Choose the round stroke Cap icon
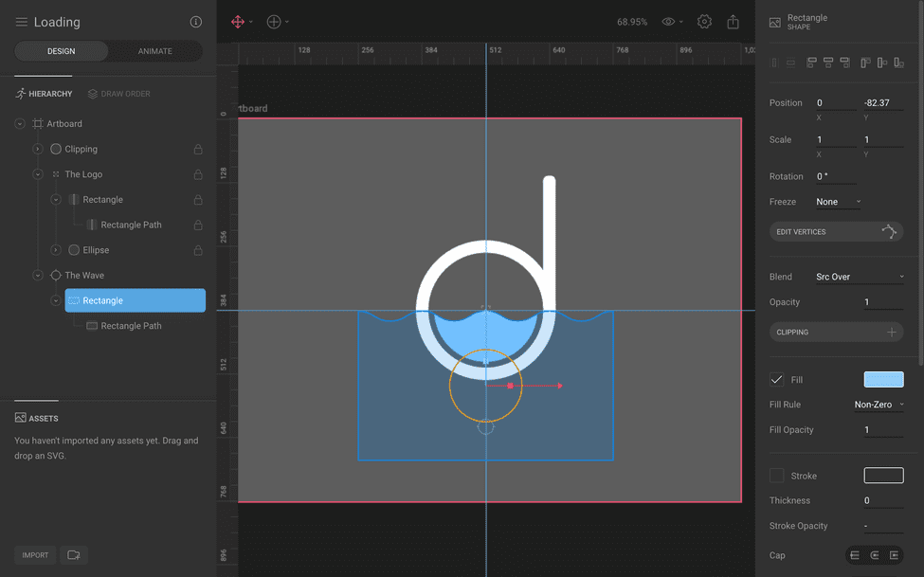Screen dimensions: 924x577 875,555
